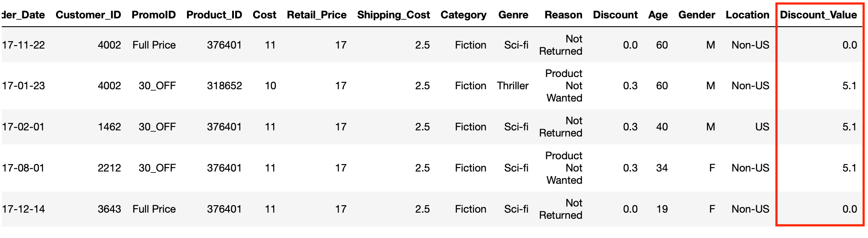The image size is (868, 238).
Task: Select the PromoID column header
Action: [154, 15]
